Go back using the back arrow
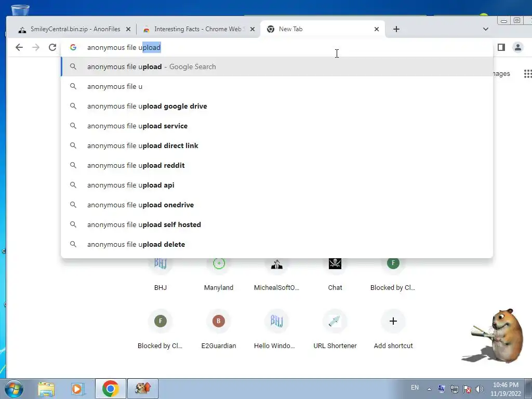Viewport: 532px width, 399px height. 19,47
